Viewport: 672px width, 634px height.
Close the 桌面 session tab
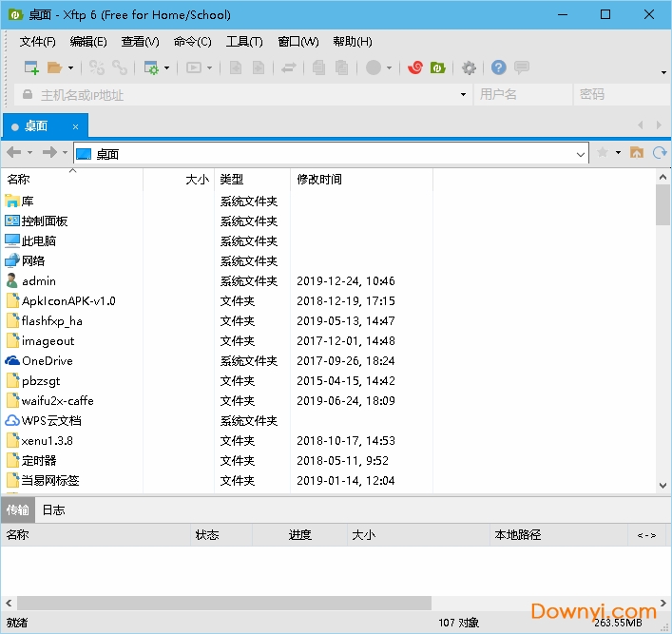pos(76,126)
